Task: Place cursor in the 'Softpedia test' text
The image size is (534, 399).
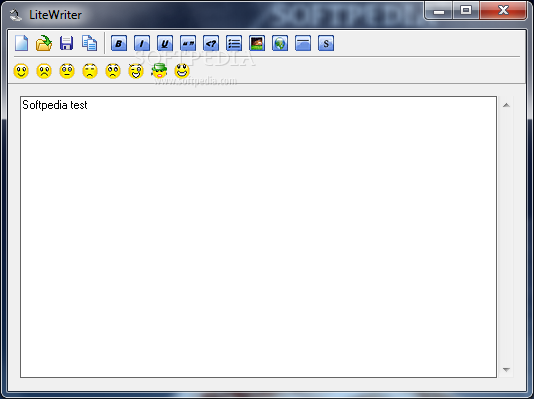Action: click(55, 105)
